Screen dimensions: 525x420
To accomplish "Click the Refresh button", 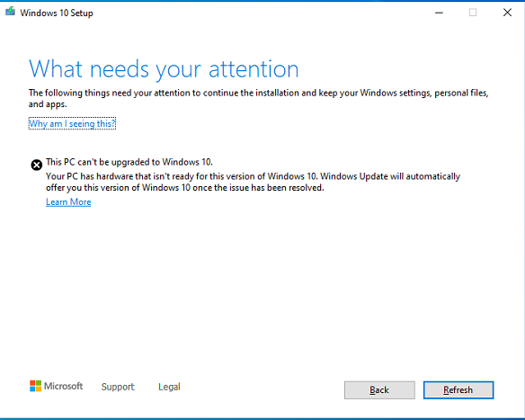I will [x=458, y=389].
